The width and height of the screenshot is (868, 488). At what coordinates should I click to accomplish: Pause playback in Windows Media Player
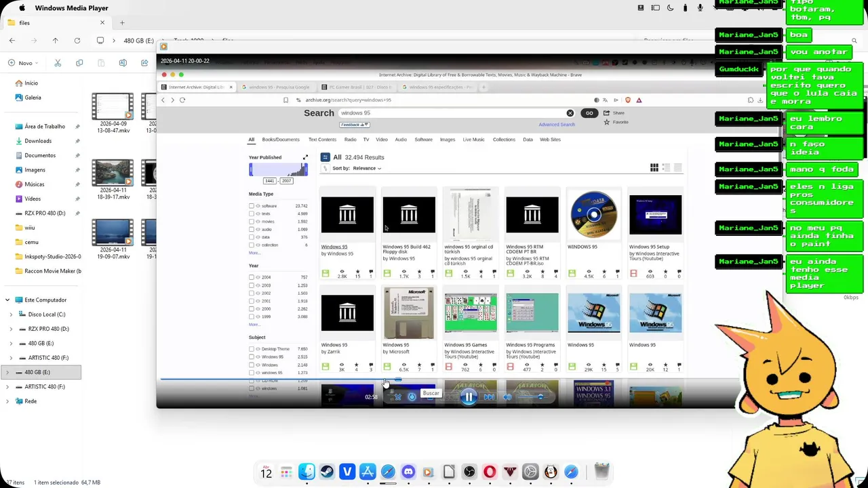tap(469, 397)
